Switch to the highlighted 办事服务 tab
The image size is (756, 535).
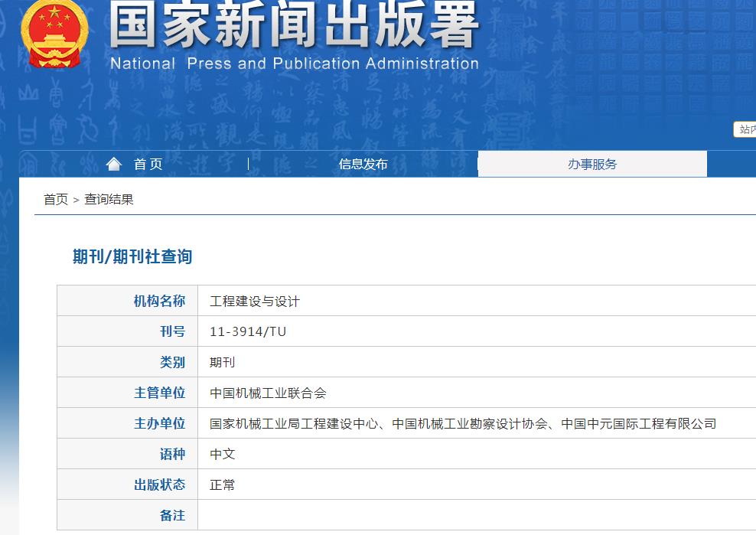[593, 163]
